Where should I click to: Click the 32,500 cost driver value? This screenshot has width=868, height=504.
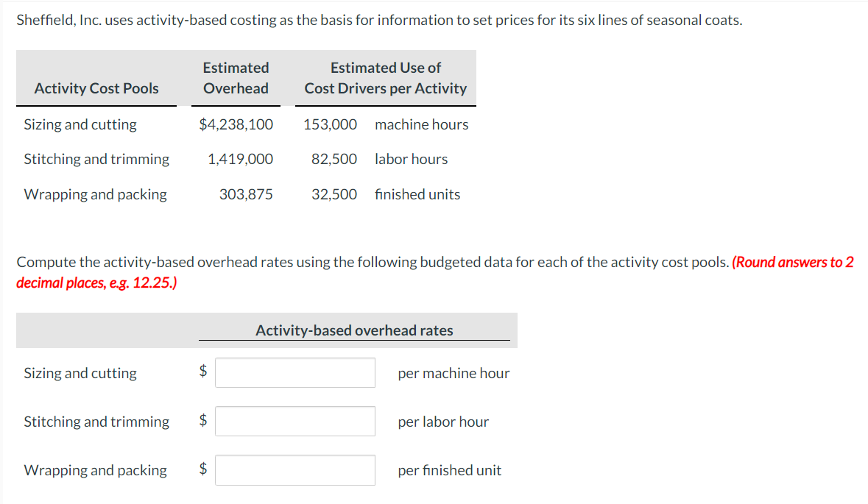point(334,194)
